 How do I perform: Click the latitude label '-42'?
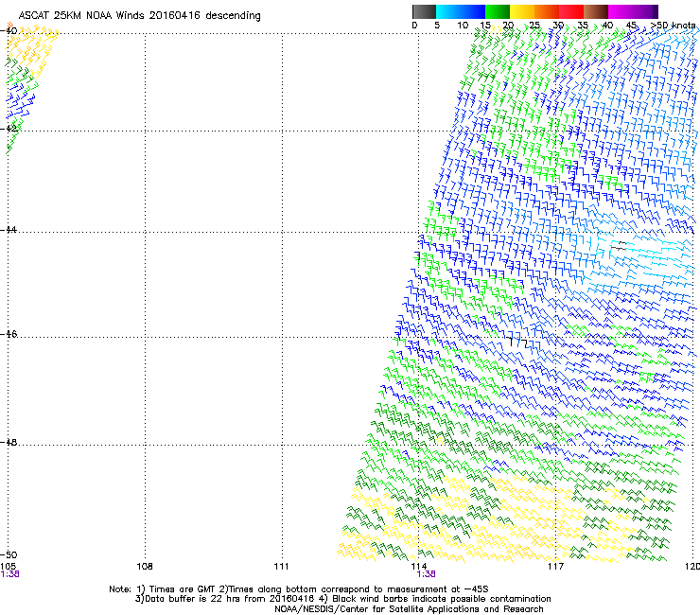point(9,129)
